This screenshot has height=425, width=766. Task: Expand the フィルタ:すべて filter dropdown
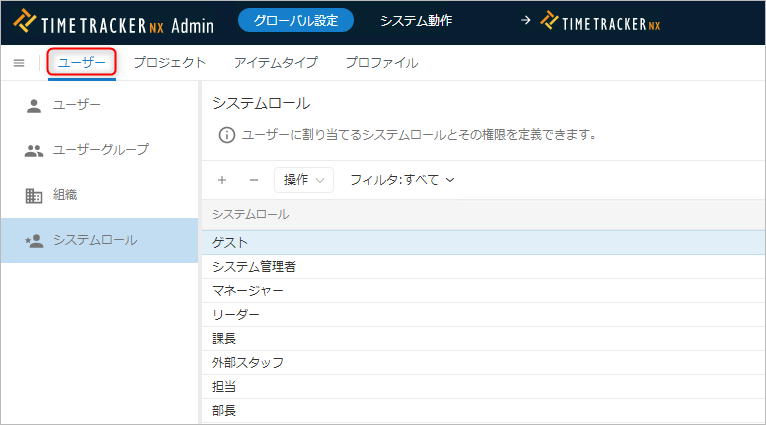402,180
